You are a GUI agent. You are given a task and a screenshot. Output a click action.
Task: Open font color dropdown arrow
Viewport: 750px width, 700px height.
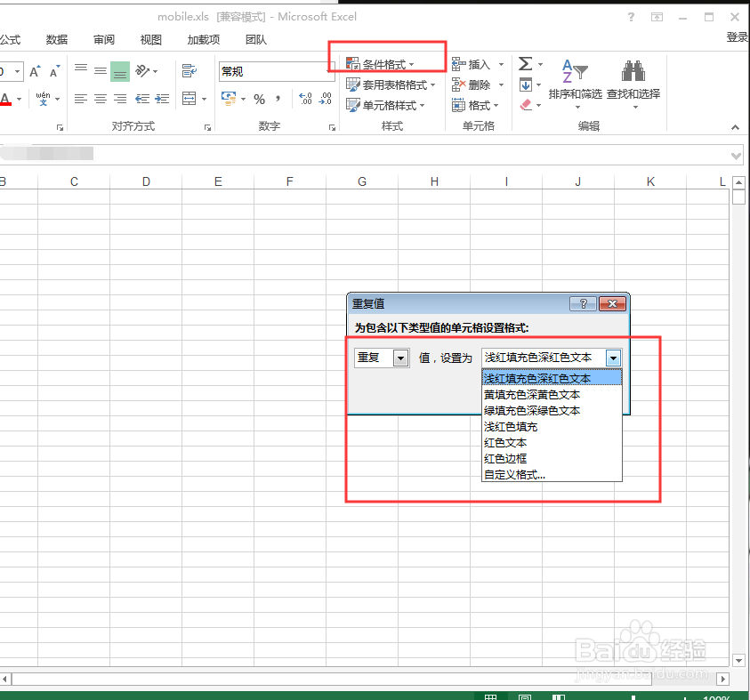pyautogui.click(x=20, y=100)
